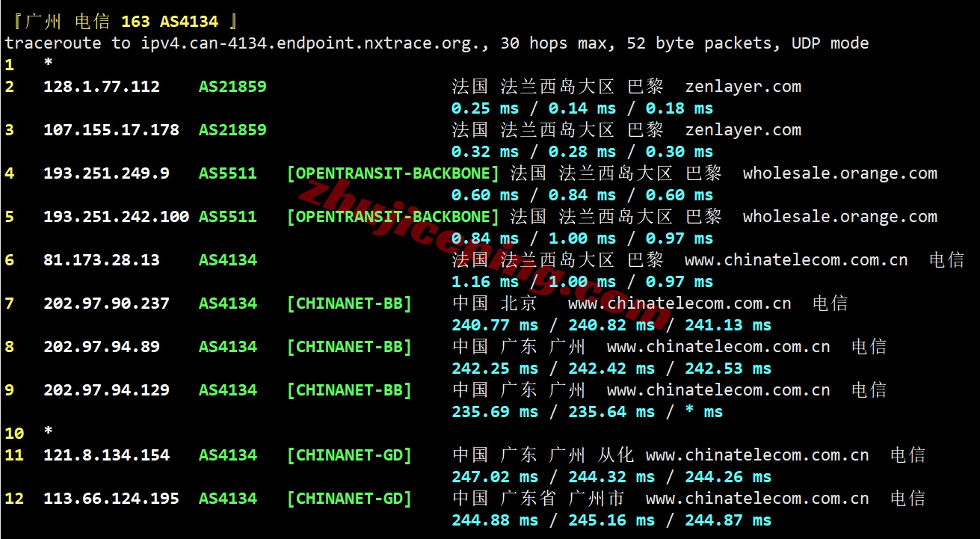Click [CHINANET-BB] on the 202.97.94.129 row
This screenshot has height=539, width=980.
[x=349, y=390]
